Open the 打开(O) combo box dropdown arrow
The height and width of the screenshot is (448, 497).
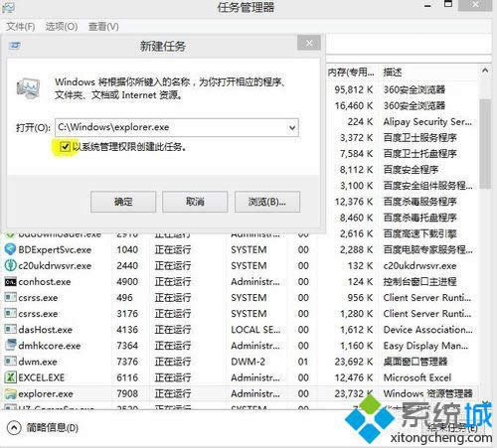click(x=292, y=127)
